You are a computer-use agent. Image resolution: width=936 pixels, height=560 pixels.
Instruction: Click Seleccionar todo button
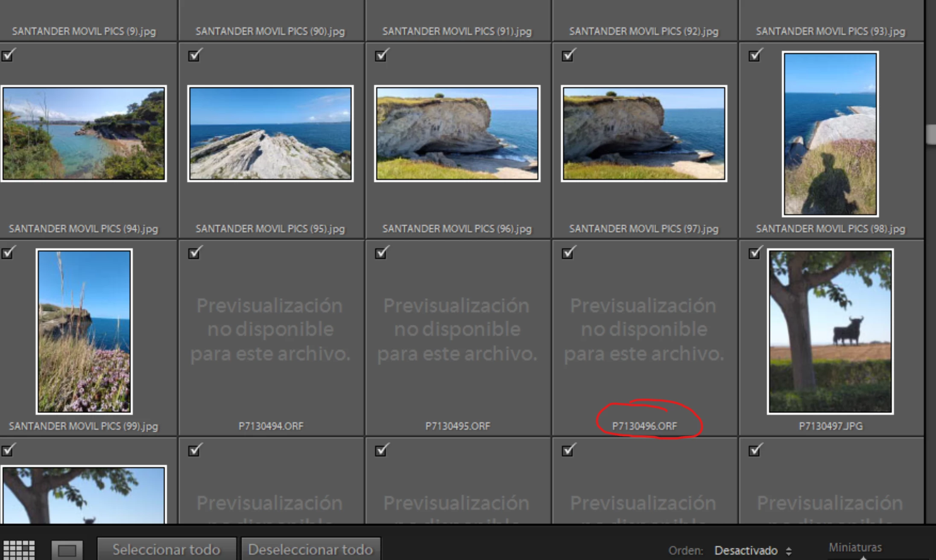(166, 549)
